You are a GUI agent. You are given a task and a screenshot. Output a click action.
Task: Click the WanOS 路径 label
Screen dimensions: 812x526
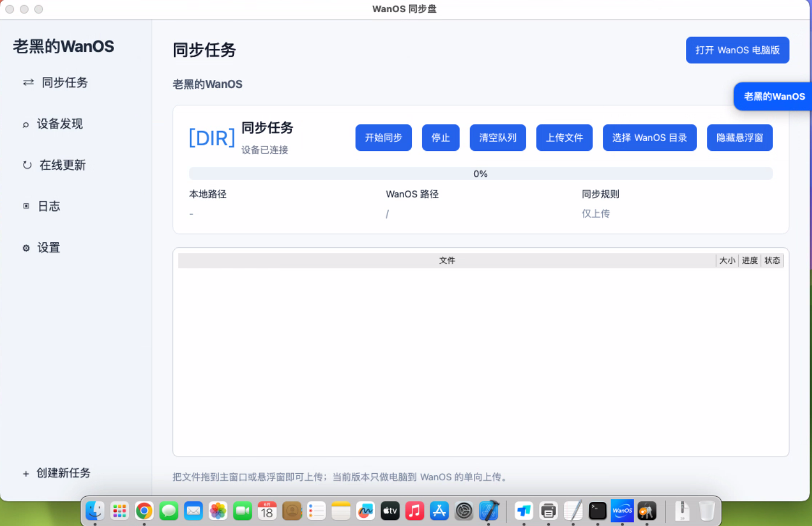pos(412,194)
